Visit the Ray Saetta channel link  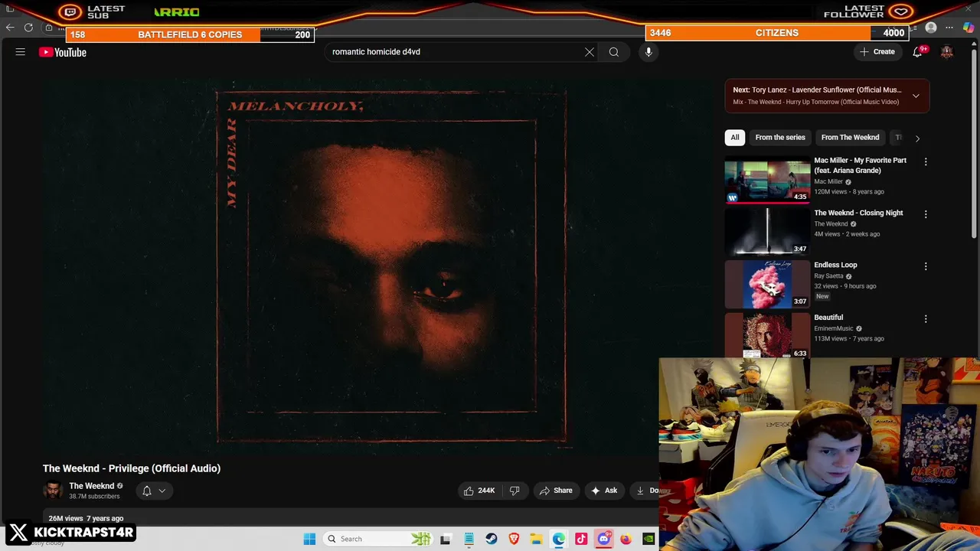[x=828, y=276]
